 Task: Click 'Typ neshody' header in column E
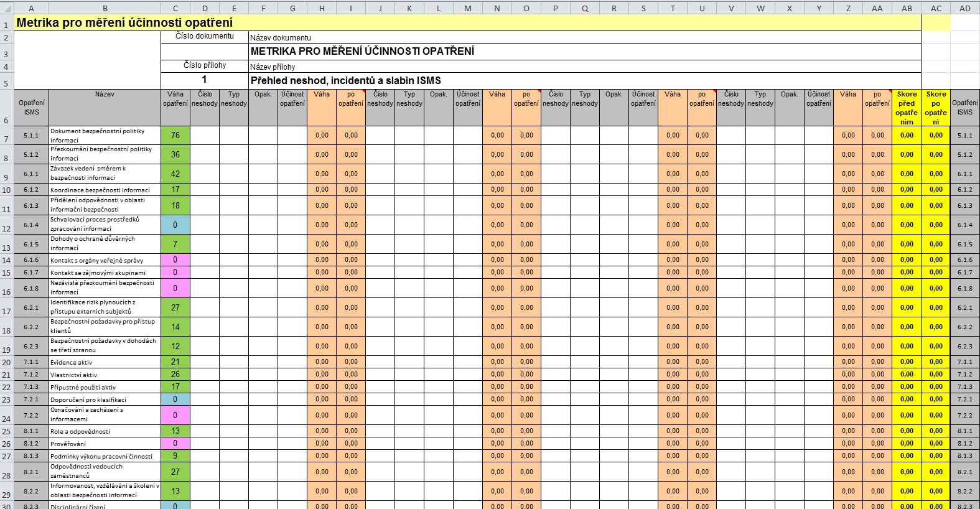pyautogui.click(x=234, y=108)
